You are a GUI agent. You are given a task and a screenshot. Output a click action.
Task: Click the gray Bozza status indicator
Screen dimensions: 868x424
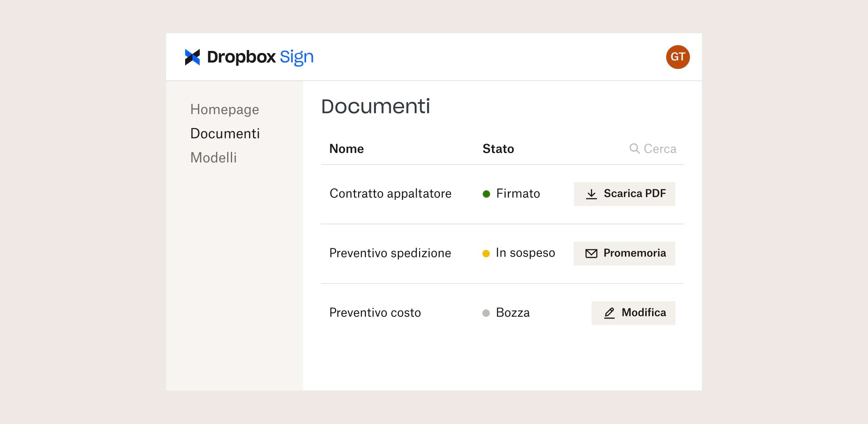click(486, 313)
